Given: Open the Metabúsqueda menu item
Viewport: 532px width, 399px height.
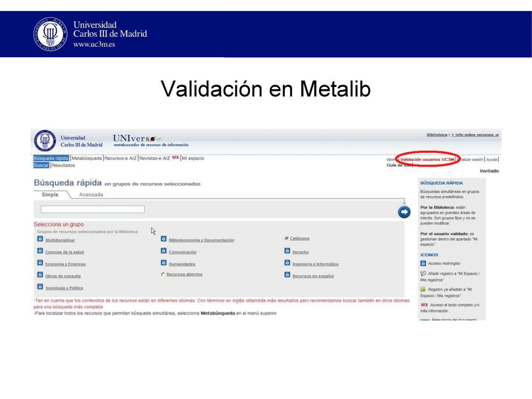Looking at the screenshot, I should (x=87, y=158).
